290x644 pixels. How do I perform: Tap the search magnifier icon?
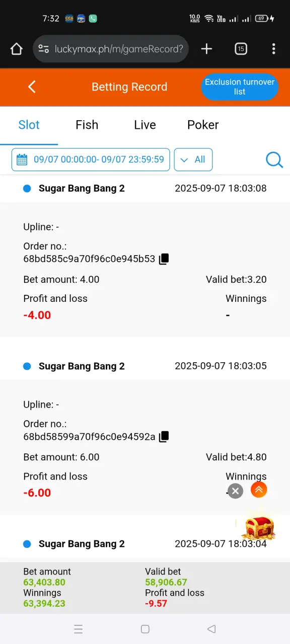[x=274, y=160]
